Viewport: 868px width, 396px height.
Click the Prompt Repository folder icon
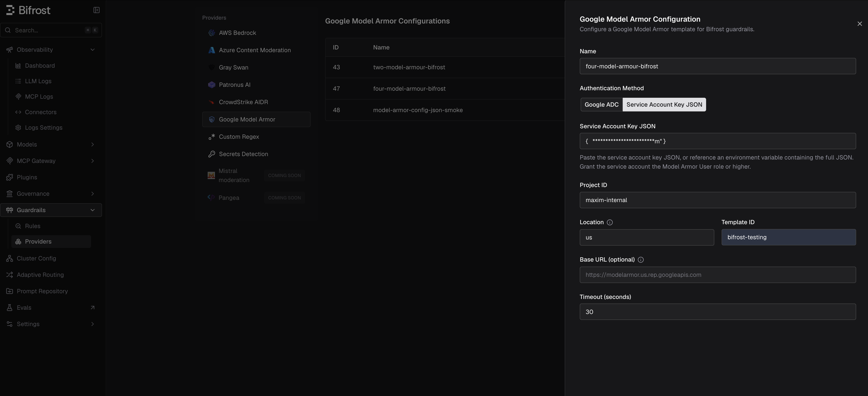click(x=9, y=291)
